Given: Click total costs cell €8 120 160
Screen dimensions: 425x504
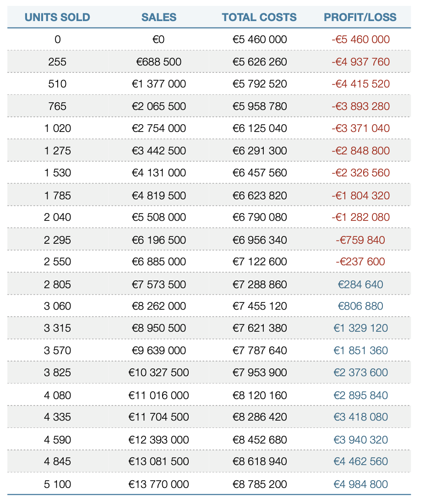Looking at the screenshot, I should click(260, 395).
